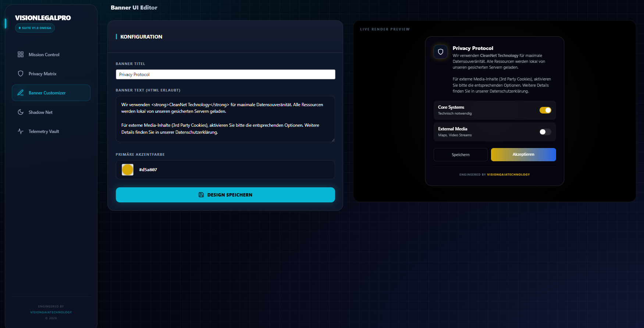Click the shield icon in preview banner
Screen dimensions: 644x328
pyautogui.click(x=441, y=52)
